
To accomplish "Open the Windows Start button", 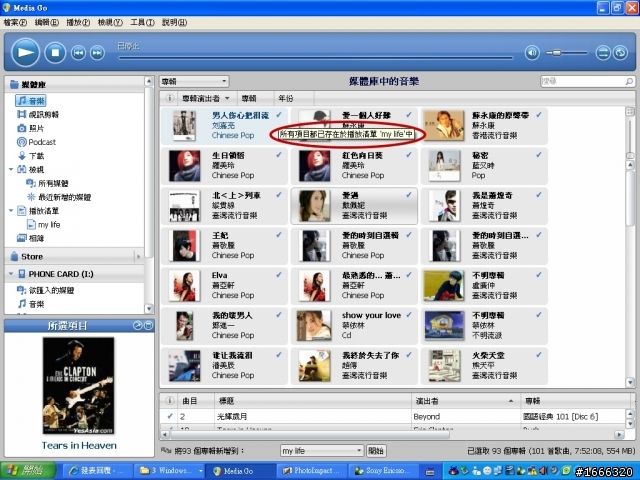I will [x=28, y=471].
